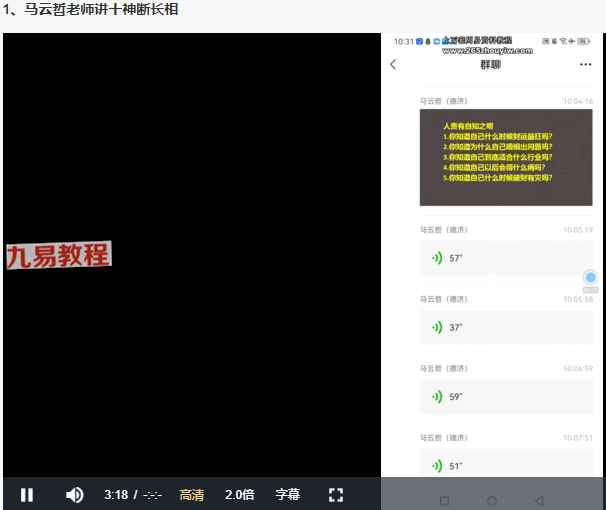The width and height of the screenshot is (606, 510).
Task: Click the blue floating circle button
Action: [x=590, y=277]
